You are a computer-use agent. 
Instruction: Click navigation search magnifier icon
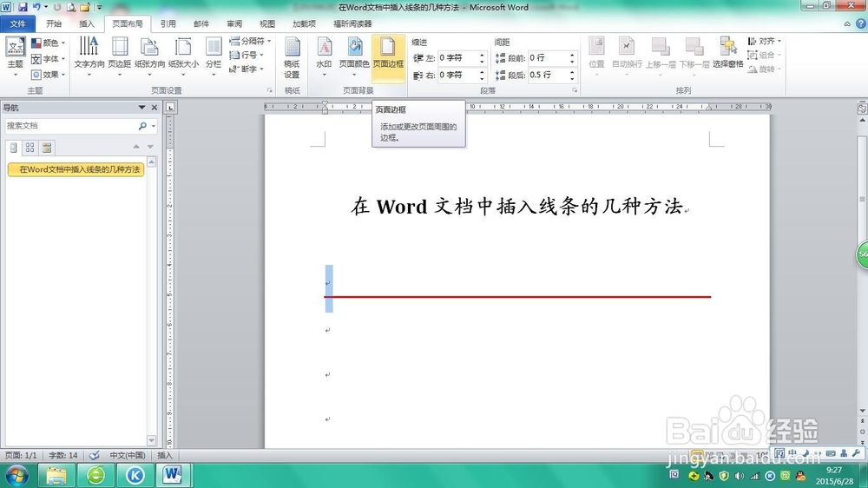(142, 126)
